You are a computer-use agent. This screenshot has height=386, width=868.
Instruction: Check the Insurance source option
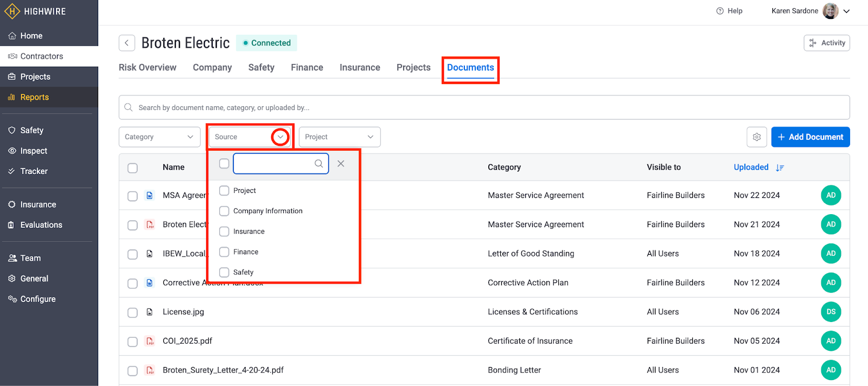pyautogui.click(x=224, y=231)
